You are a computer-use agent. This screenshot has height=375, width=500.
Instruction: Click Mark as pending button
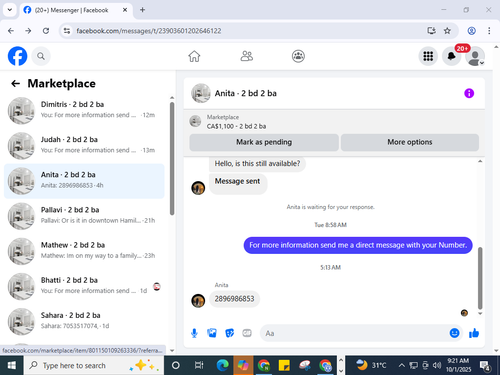[x=264, y=142]
